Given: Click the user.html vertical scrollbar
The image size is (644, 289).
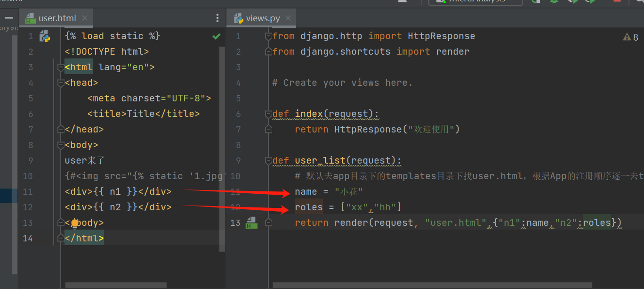Looking at the screenshot, I should pos(222,149).
